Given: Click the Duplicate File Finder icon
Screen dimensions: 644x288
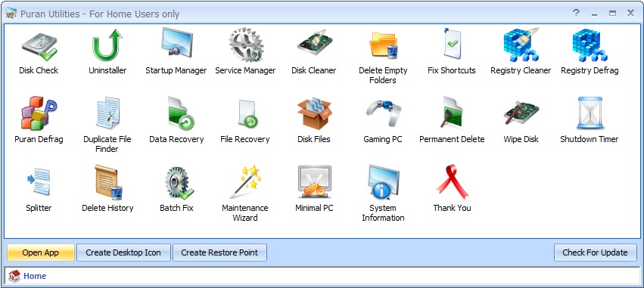Looking at the screenshot, I should tap(107, 113).
